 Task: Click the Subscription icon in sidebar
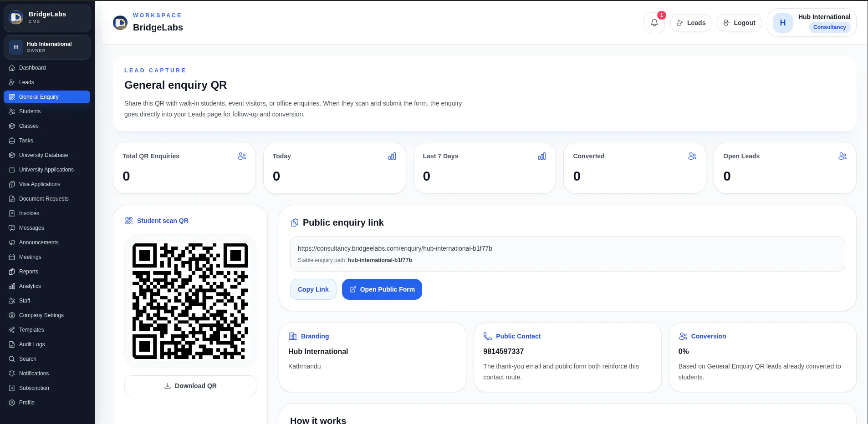pyautogui.click(x=12, y=388)
